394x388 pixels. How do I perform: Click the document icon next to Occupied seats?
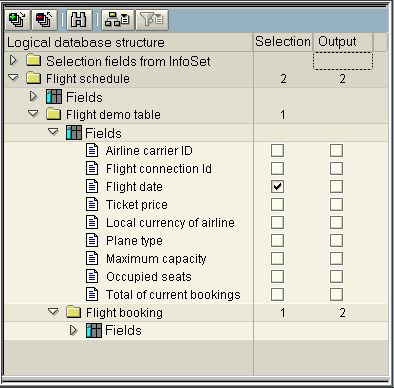(x=92, y=276)
